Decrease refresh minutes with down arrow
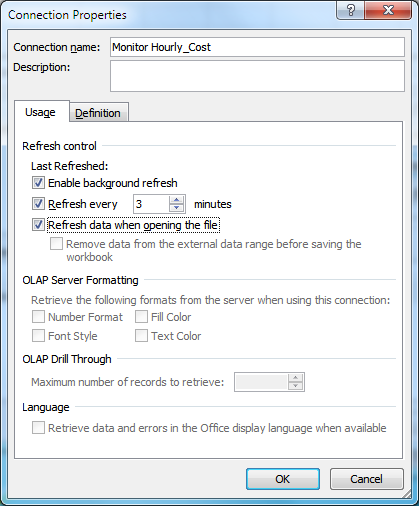The height and width of the screenshot is (506, 419). 176,208
